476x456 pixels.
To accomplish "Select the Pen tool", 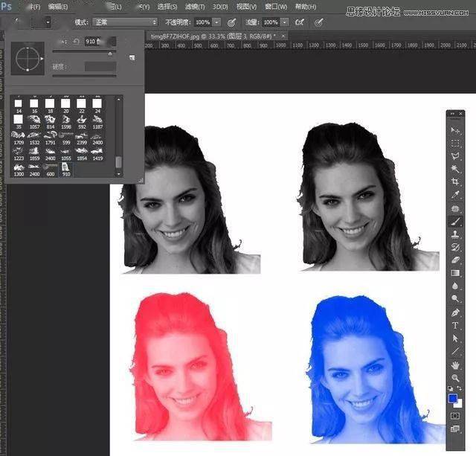I will point(455,312).
